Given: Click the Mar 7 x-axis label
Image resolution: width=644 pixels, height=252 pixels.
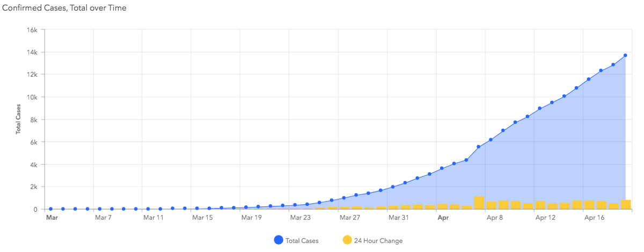Looking at the screenshot, I should (x=103, y=218).
